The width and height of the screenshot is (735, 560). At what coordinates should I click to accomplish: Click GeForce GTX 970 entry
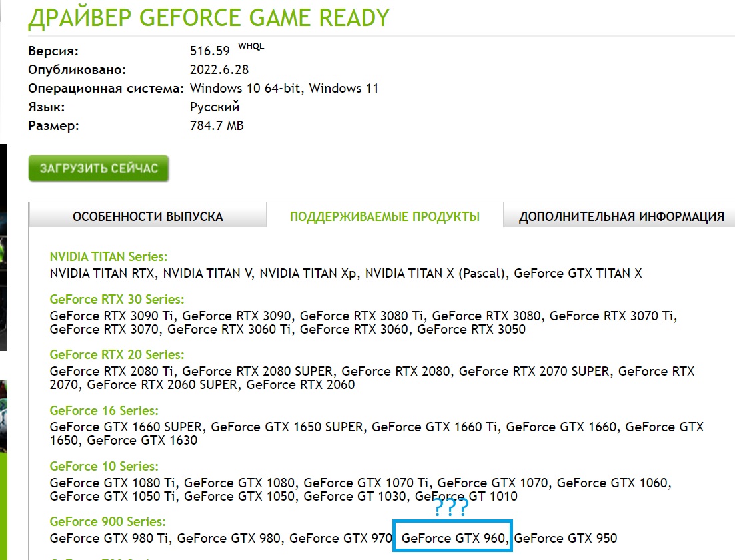[341, 539]
